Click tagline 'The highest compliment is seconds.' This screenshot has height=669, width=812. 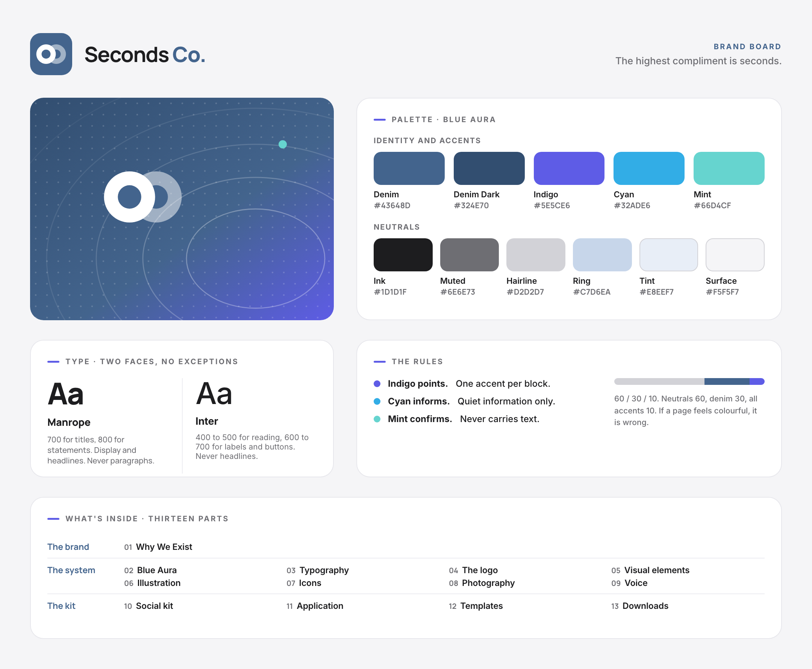click(x=698, y=61)
